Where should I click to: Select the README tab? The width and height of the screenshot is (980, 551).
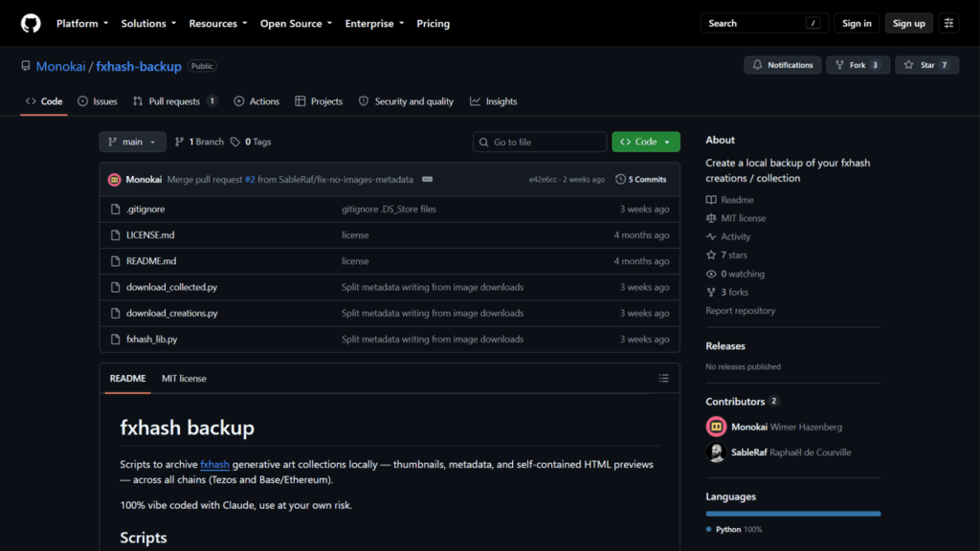(127, 379)
